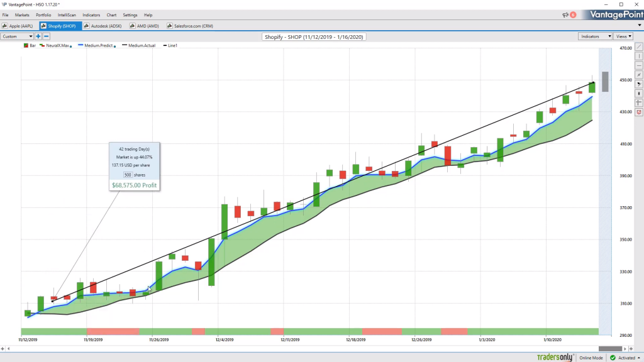Open the Indicators menu in menu bar
Screen dimensions: 644x362
[x=91, y=15]
